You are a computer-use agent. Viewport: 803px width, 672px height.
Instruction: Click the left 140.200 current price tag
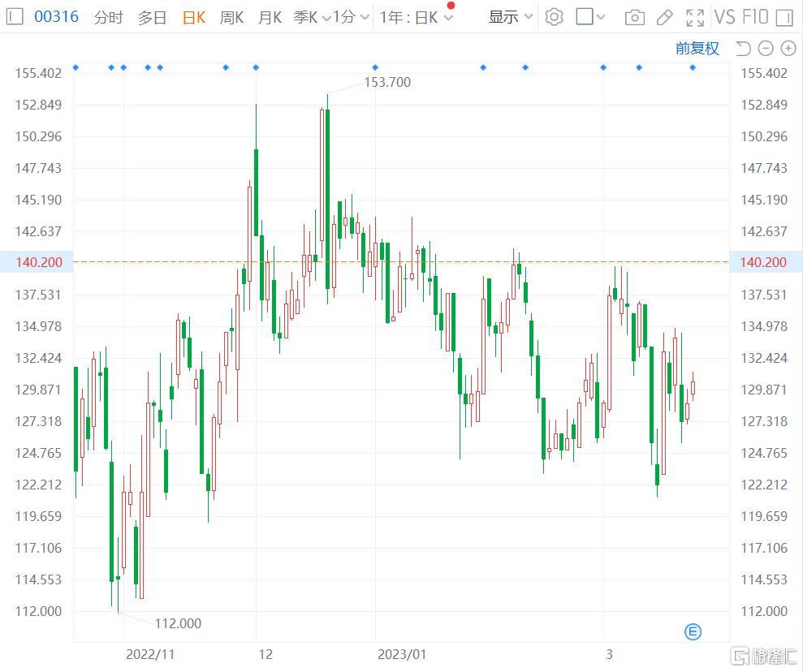pyautogui.click(x=37, y=262)
